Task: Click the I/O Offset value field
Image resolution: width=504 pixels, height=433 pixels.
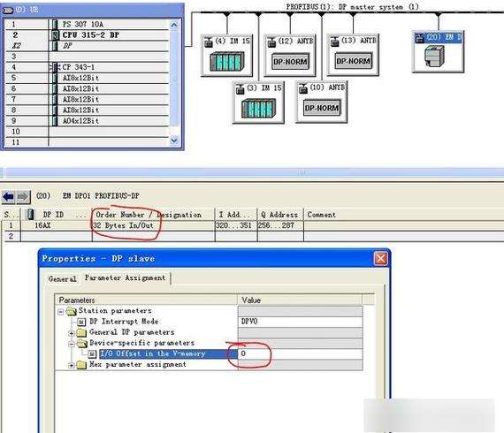Action: point(300,353)
